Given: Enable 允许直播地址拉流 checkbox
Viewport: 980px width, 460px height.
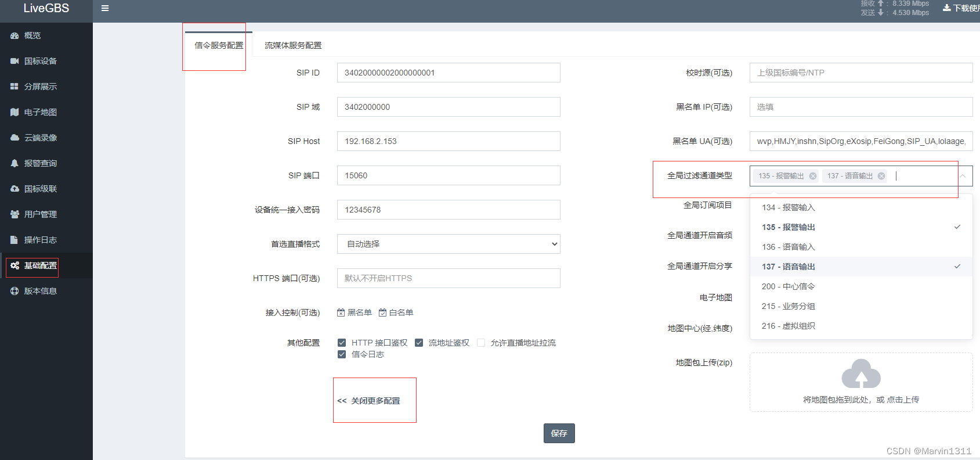Looking at the screenshot, I should [x=481, y=343].
